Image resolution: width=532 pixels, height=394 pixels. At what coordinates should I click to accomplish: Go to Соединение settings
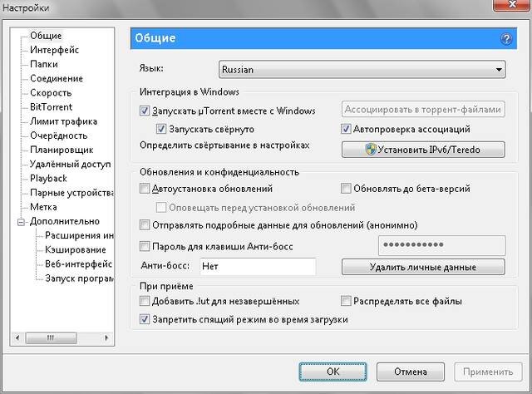[x=57, y=78]
